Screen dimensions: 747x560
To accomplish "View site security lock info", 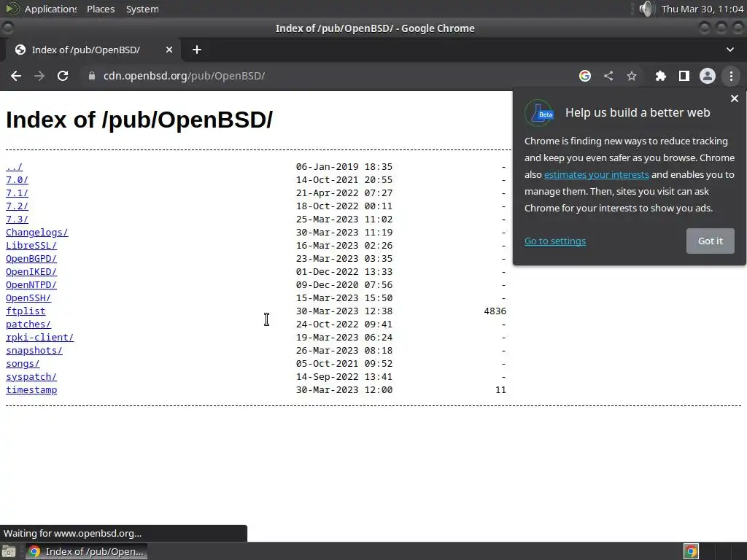I will click(x=92, y=76).
